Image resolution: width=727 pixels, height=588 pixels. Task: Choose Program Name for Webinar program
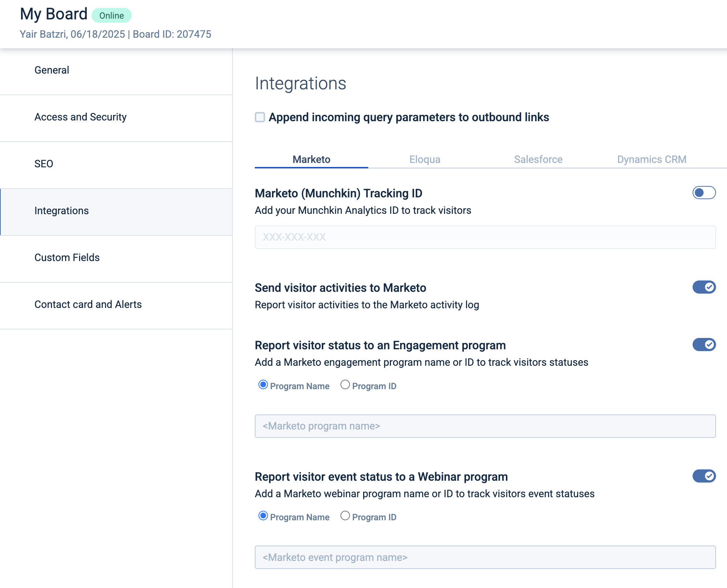point(263,516)
